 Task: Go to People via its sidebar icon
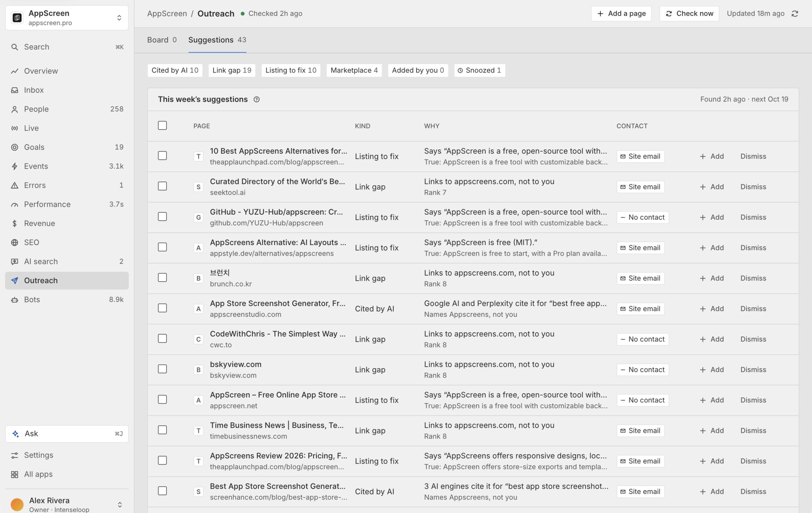pos(14,109)
